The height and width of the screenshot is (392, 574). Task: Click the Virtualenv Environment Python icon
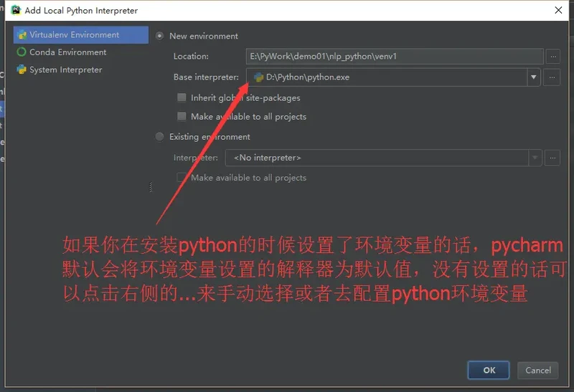click(x=22, y=34)
